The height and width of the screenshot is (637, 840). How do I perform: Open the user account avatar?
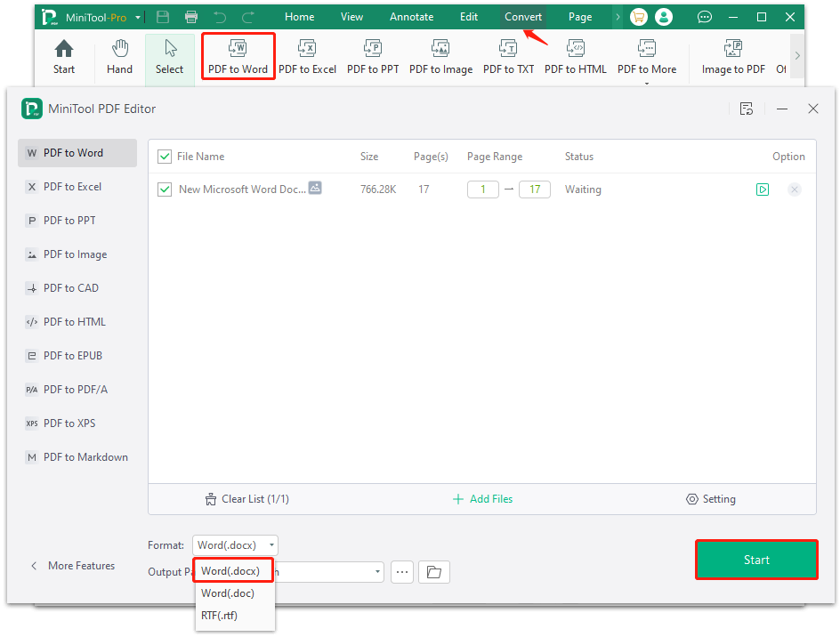pos(664,17)
